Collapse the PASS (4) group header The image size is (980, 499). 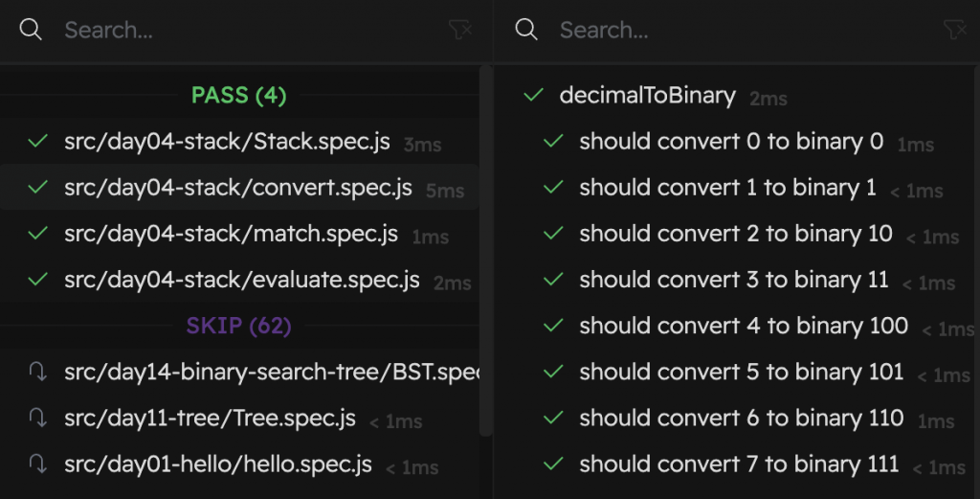pos(238,96)
